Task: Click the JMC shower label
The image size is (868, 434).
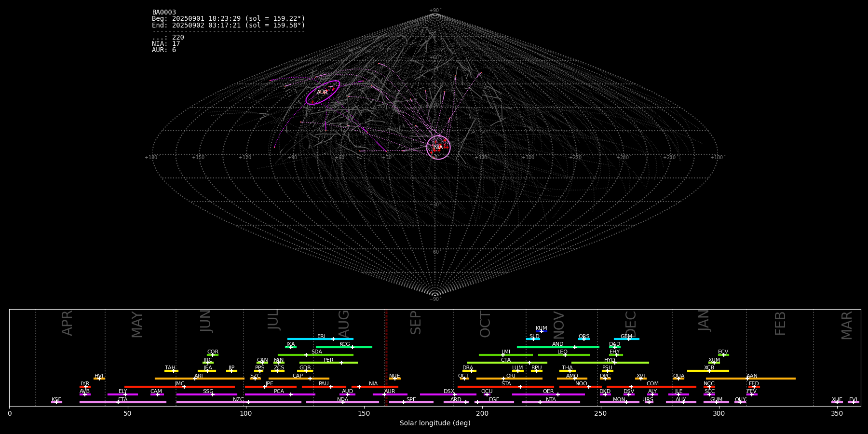Action: click(x=179, y=384)
